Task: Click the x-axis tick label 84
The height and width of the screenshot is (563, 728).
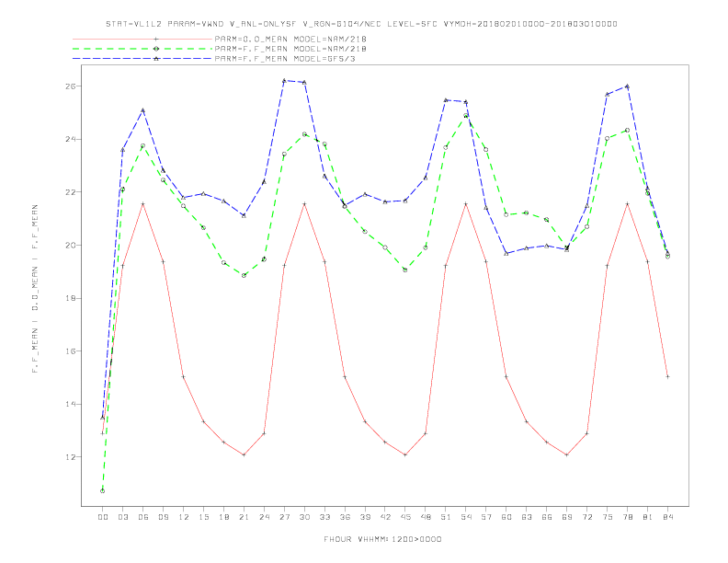Action: [667, 517]
